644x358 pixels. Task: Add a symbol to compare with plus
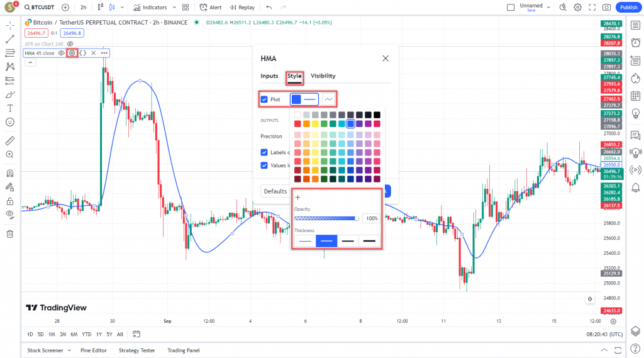pyautogui.click(x=65, y=8)
